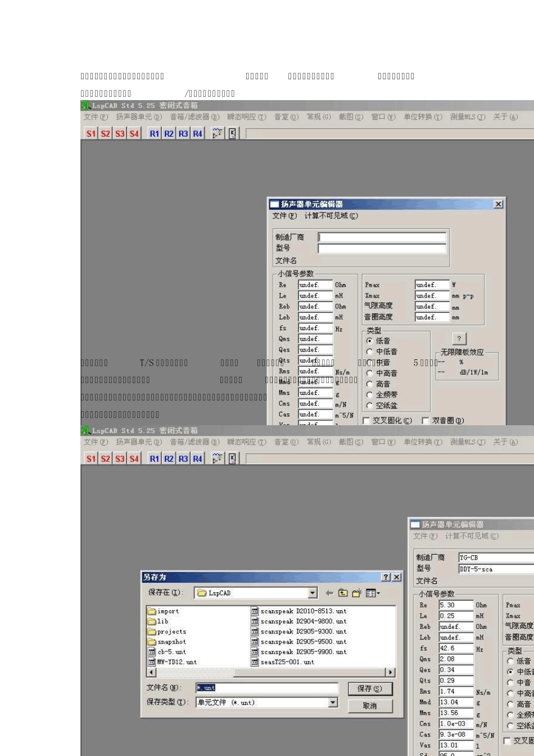Create new folder in 另存为 dialog
Viewport: 534px width, 756px height.
(357, 593)
